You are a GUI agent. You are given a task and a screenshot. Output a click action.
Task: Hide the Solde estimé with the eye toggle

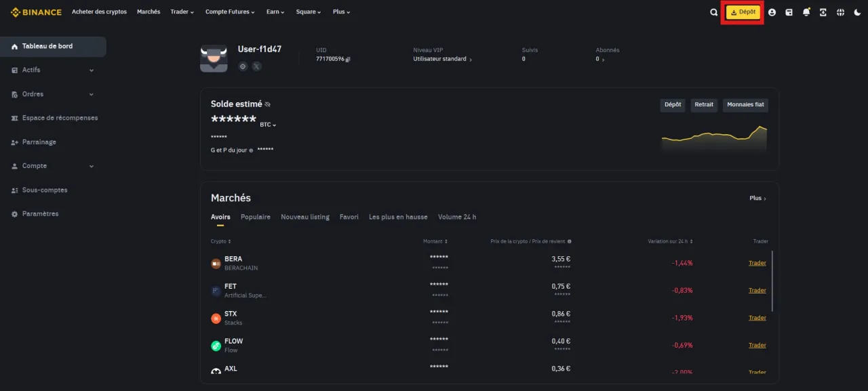tap(267, 104)
